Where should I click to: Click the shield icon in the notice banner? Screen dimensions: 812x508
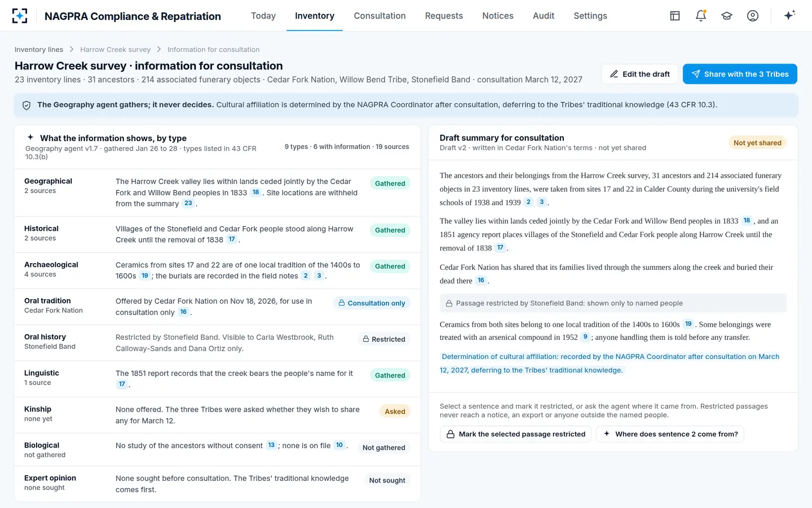26,105
